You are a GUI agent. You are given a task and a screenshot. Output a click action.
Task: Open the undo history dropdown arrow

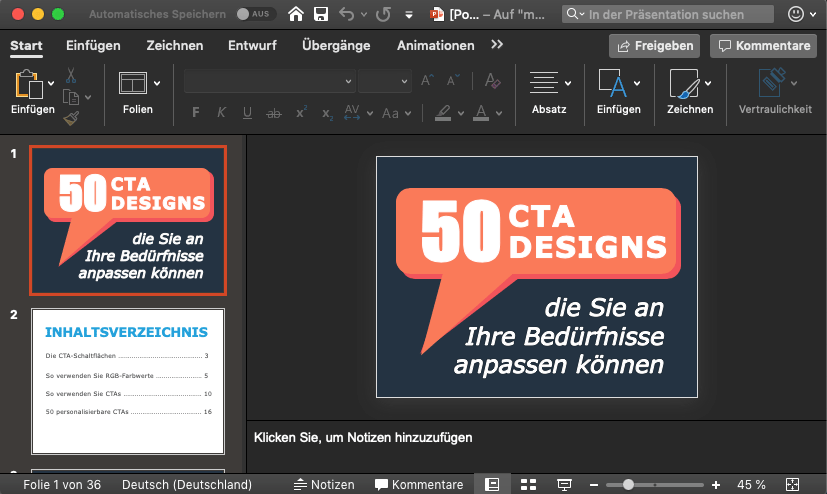click(364, 15)
